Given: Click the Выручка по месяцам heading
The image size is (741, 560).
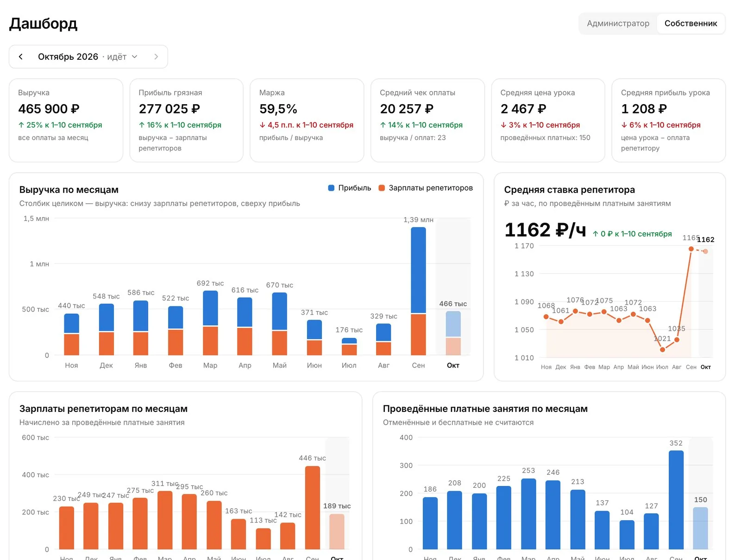Looking at the screenshot, I should pos(69,190).
